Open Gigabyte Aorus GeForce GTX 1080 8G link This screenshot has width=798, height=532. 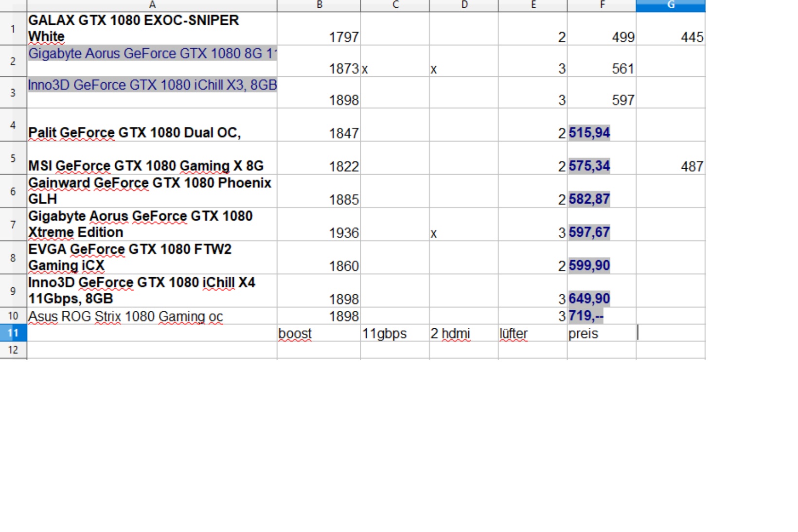pyautogui.click(x=152, y=53)
